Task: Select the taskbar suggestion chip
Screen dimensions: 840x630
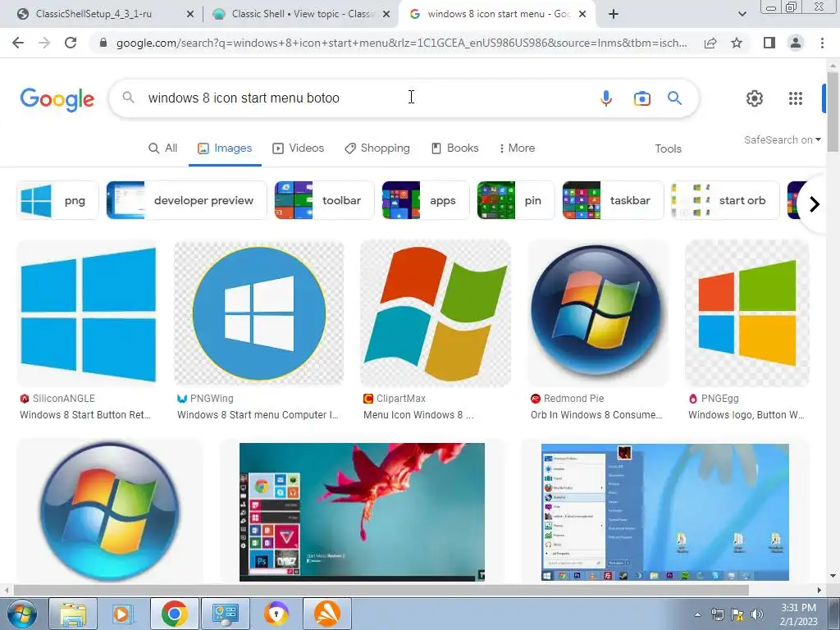Action: coord(613,200)
